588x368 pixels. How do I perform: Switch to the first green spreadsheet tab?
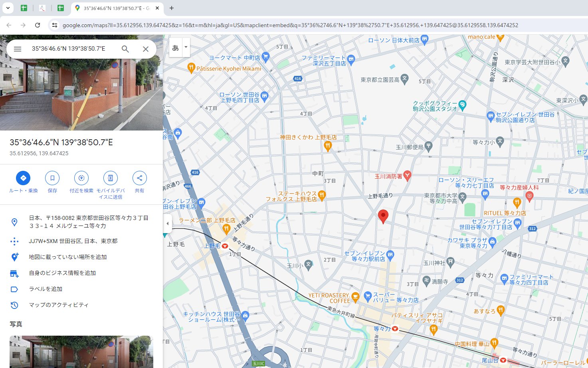click(x=24, y=8)
